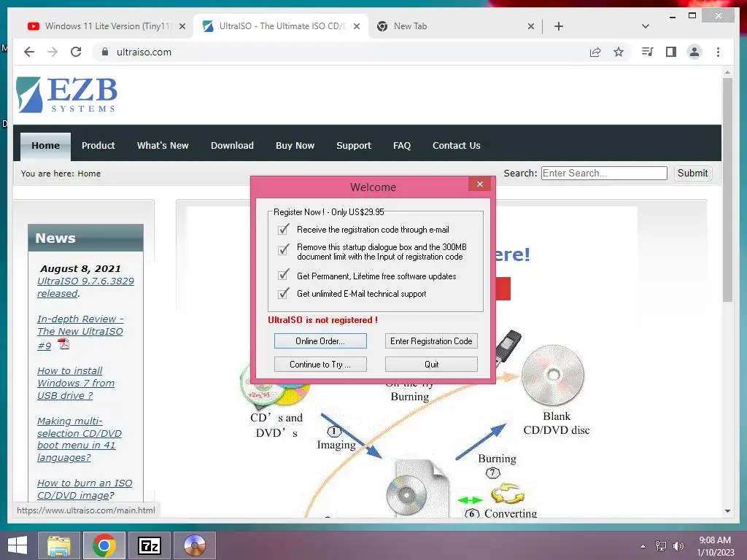Close the Welcome dialog with its X
747x560 pixels.
480,184
